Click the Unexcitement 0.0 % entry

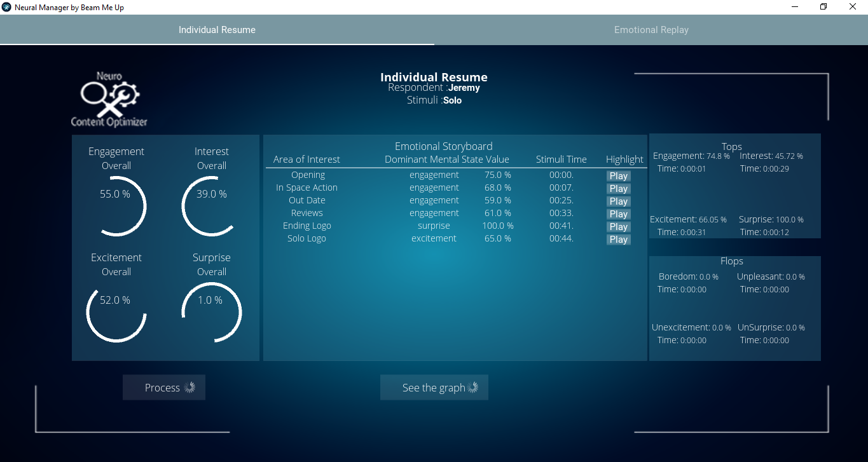[x=692, y=327]
